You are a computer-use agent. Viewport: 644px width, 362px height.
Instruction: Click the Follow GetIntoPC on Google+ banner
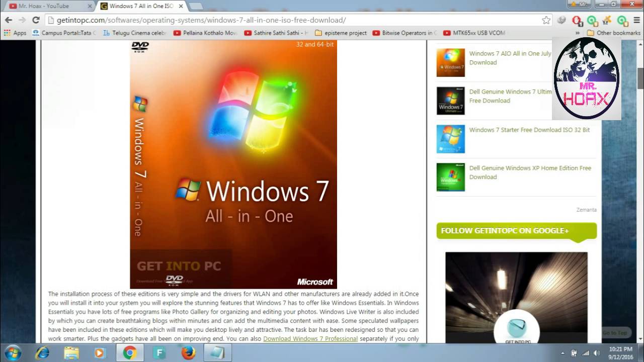point(517,231)
